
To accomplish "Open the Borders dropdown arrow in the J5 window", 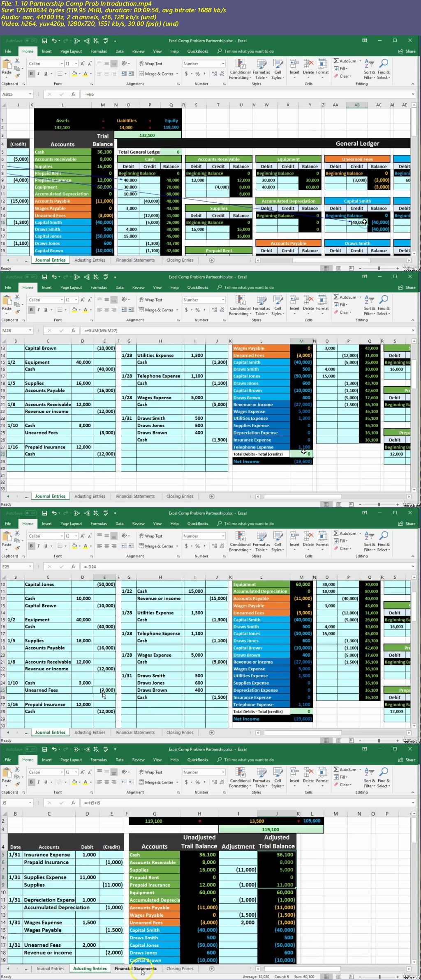I will tap(66, 782).
